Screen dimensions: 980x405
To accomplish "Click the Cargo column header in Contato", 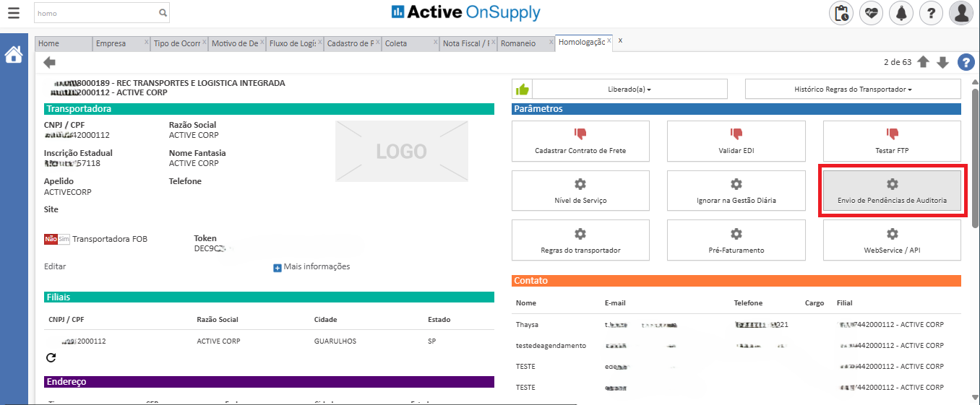I will tap(814, 303).
